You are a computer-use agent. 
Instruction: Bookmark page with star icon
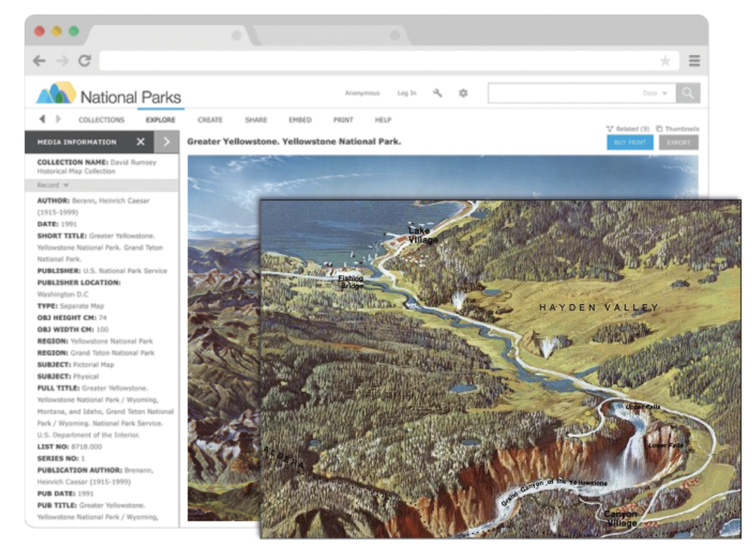[x=665, y=60]
